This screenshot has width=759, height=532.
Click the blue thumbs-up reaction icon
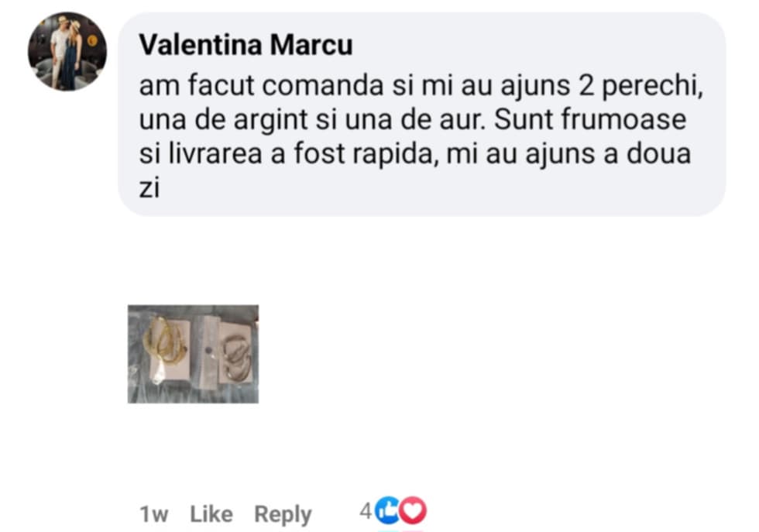click(x=387, y=512)
